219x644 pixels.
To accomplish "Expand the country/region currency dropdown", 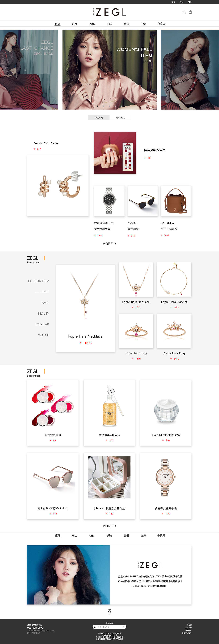I will point(109,627).
